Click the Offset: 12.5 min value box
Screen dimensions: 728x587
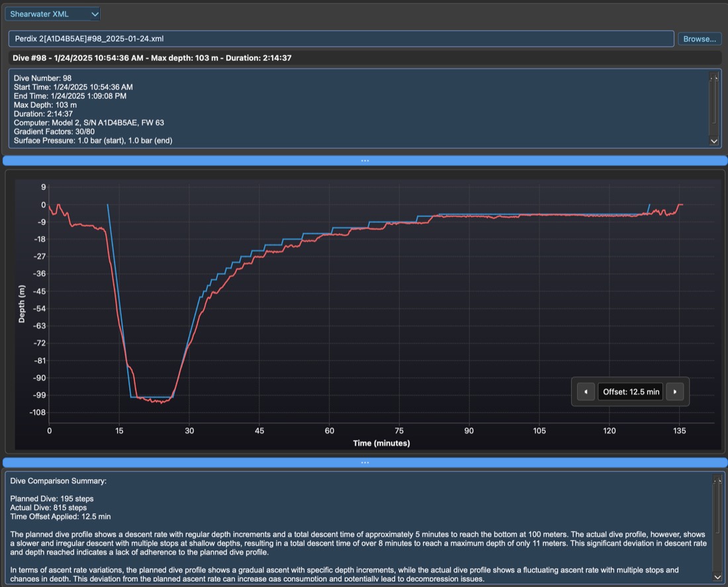(x=631, y=392)
